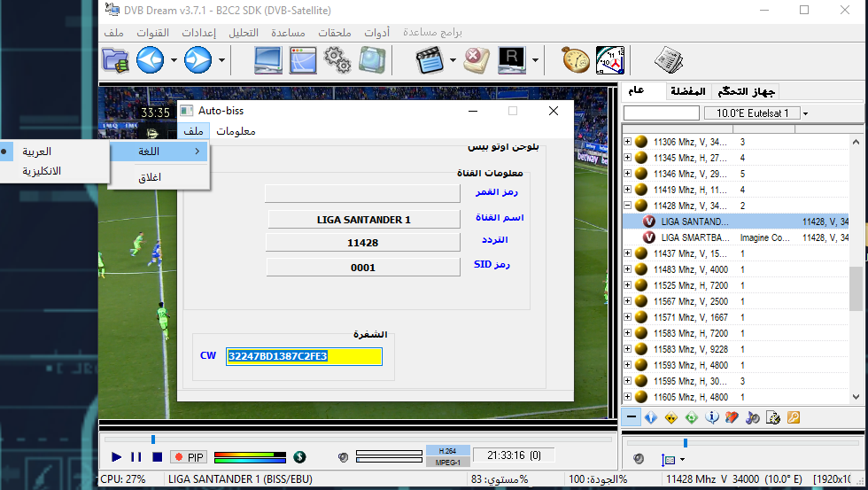Click the pause playback button

(136, 457)
